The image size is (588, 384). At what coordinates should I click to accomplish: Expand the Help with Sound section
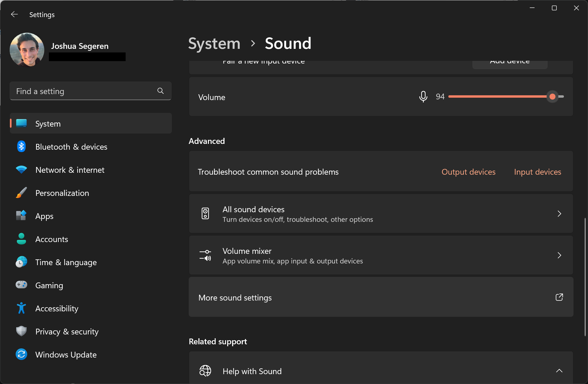[x=560, y=371]
